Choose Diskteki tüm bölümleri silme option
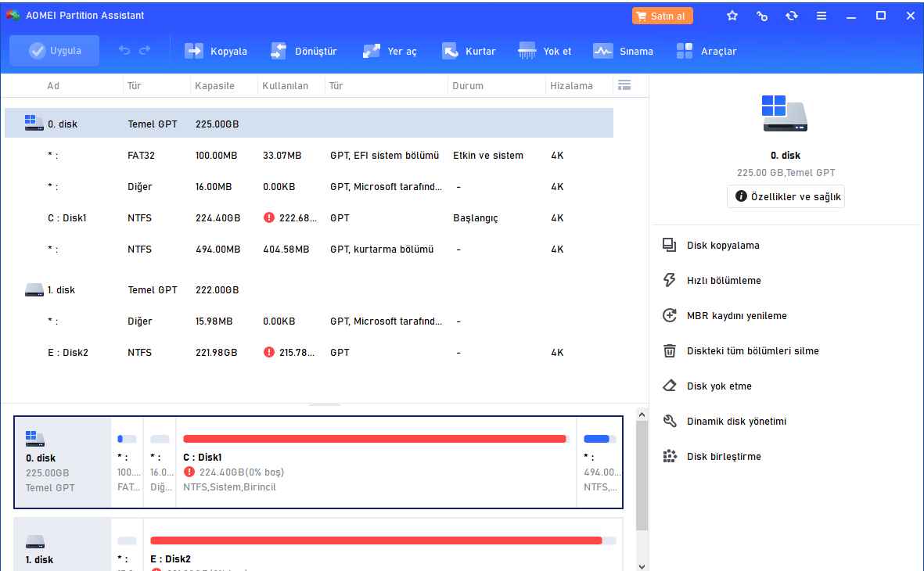 point(753,351)
